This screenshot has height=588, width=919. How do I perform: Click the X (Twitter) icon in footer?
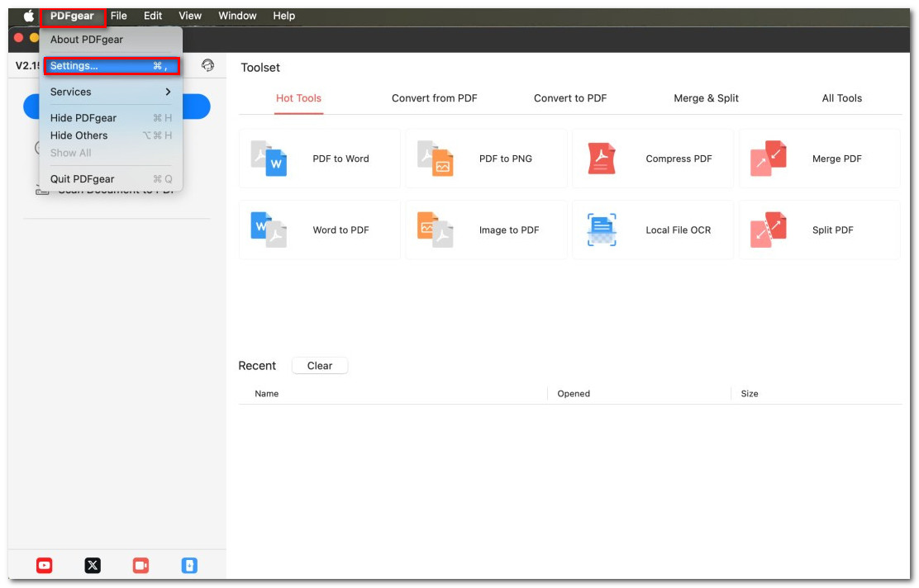click(x=93, y=566)
